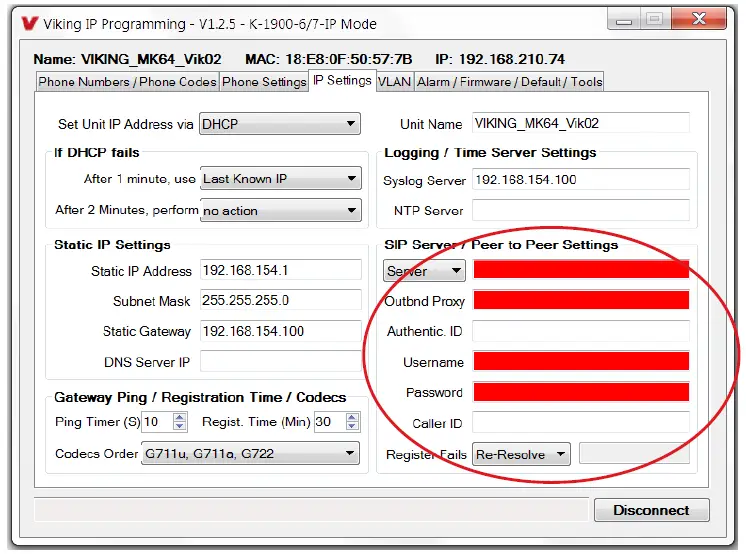
Task: Open the Phone Settings tab
Action: tap(264, 82)
